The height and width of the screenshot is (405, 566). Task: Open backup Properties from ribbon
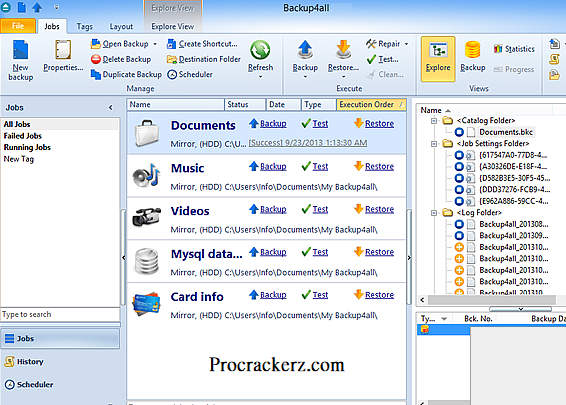(x=63, y=56)
